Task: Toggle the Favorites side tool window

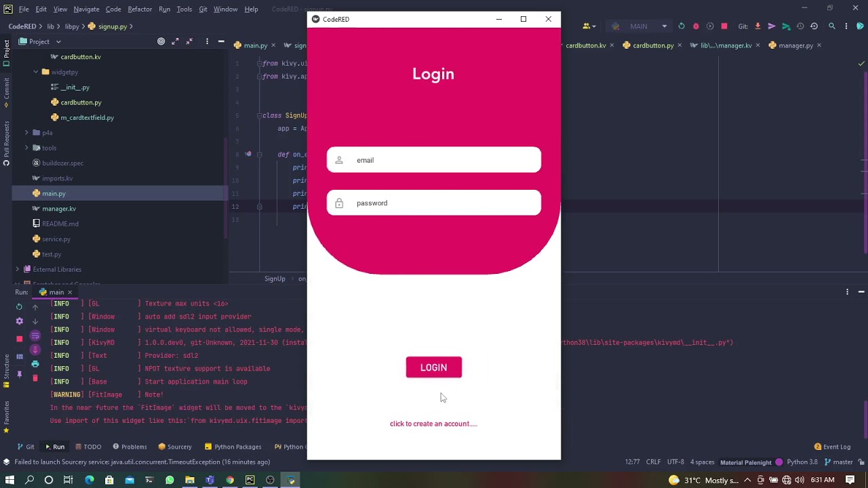Action: click(x=6, y=416)
